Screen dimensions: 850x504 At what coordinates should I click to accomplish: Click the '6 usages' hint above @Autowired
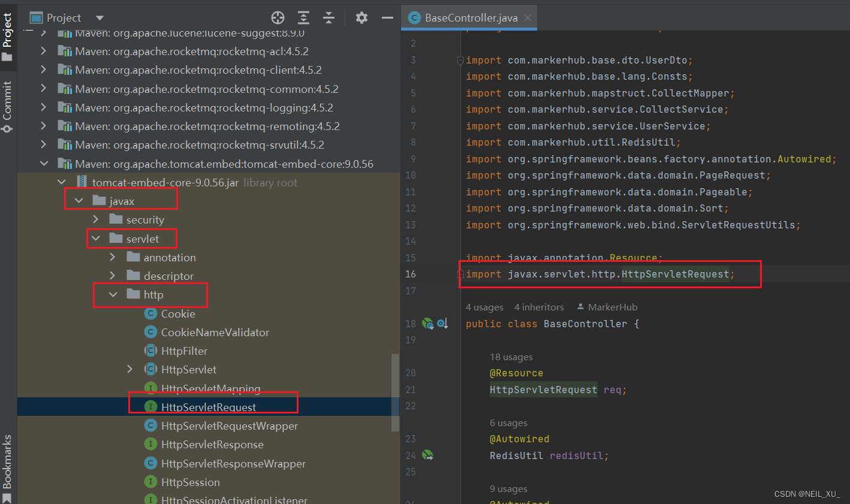point(508,422)
